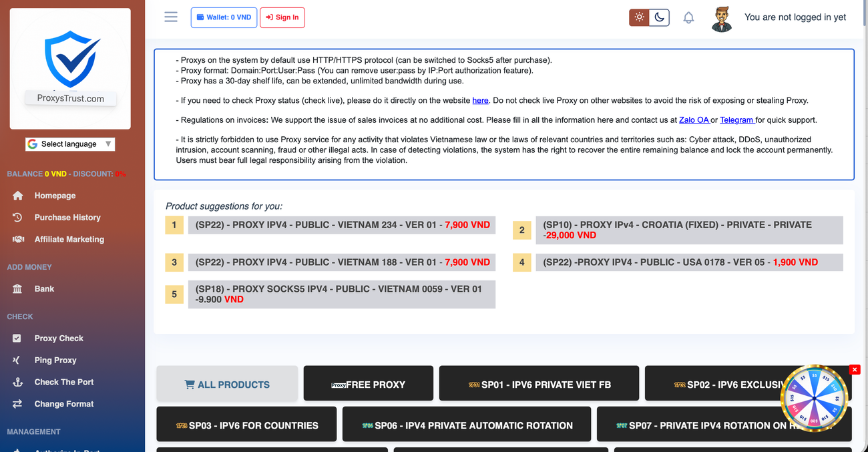
Task: Open suggestion PROXY IPV4 VIETNAM 234
Action: (342, 225)
